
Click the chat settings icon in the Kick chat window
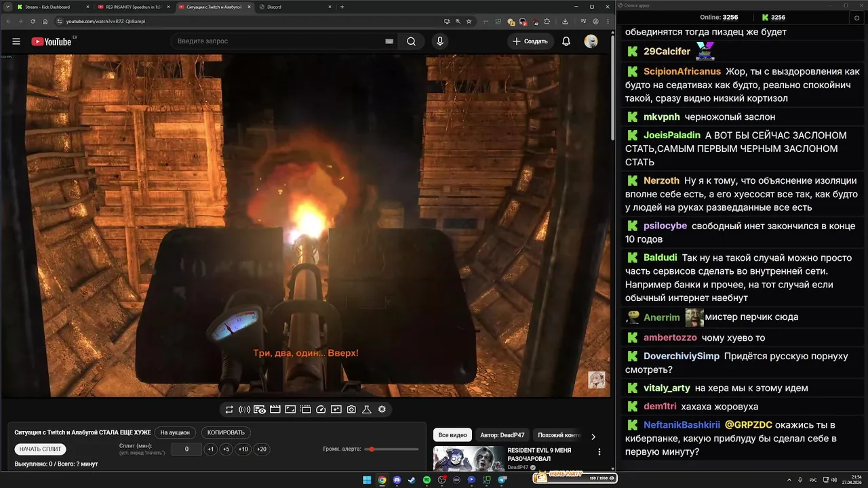(x=856, y=18)
